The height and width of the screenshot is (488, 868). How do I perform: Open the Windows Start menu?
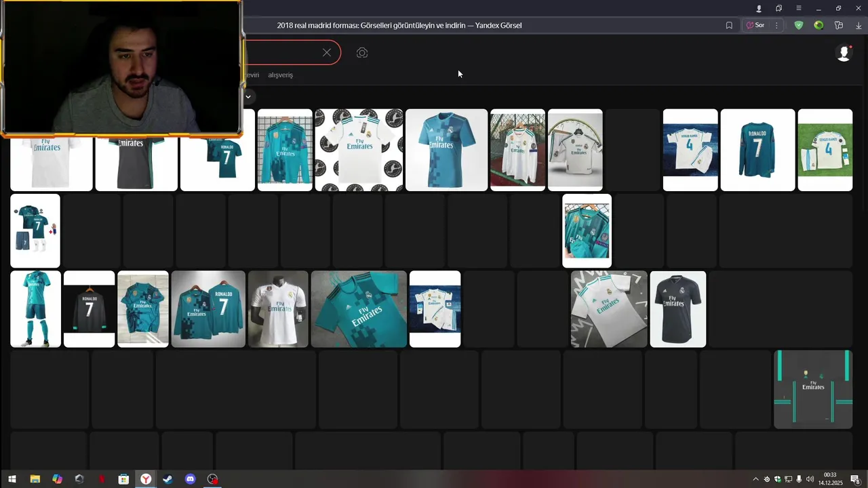[x=12, y=479]
